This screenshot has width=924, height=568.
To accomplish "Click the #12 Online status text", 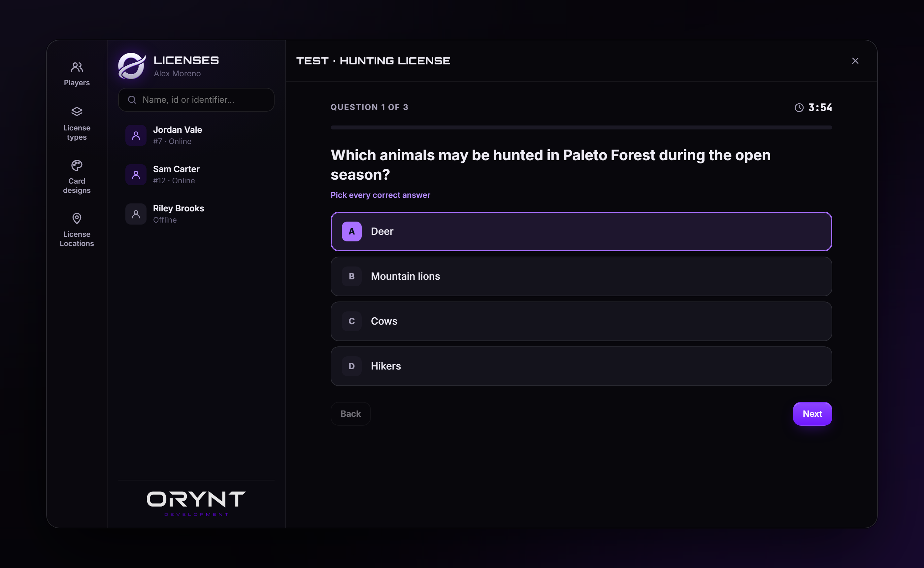I will 174,181.
